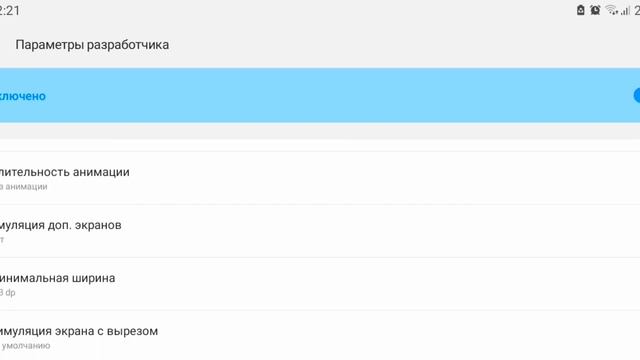Open 'Эмуляция доп. экранов' options list

(x=320, y=231)
